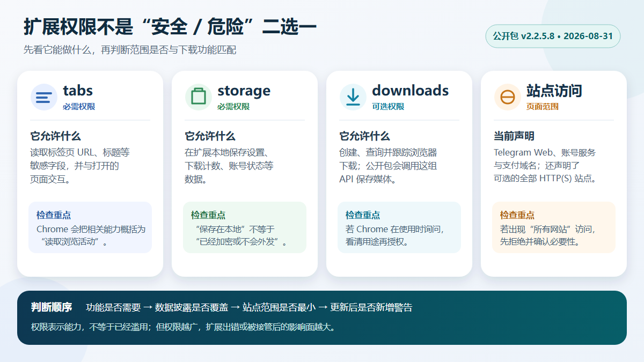Screen dimensions: 644x362
Task: Click the 公开包 v2.2.5.8 version badge
Action: click(553, 36)
